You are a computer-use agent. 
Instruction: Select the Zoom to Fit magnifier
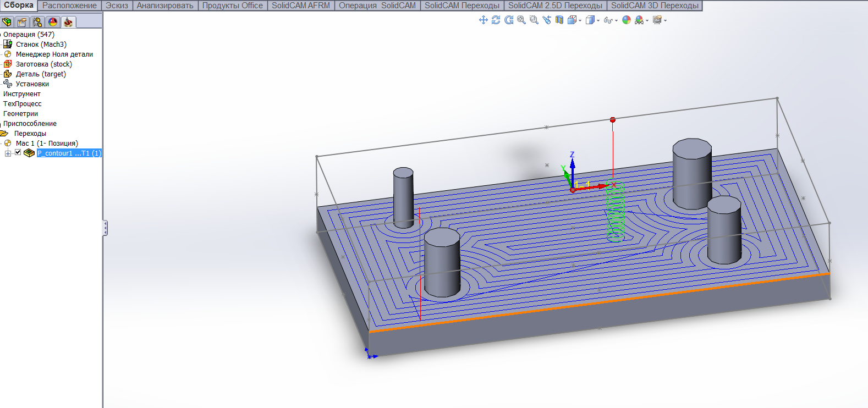(521, 20)
